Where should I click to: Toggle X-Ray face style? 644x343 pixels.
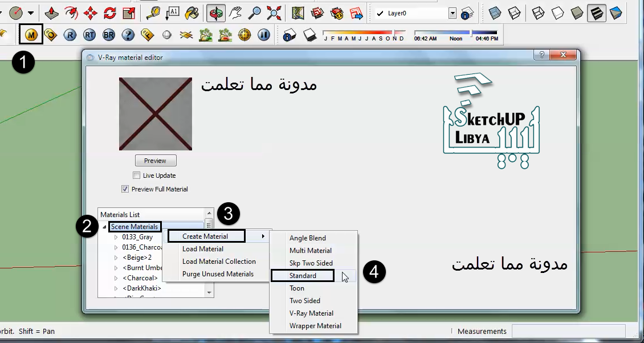495,13
